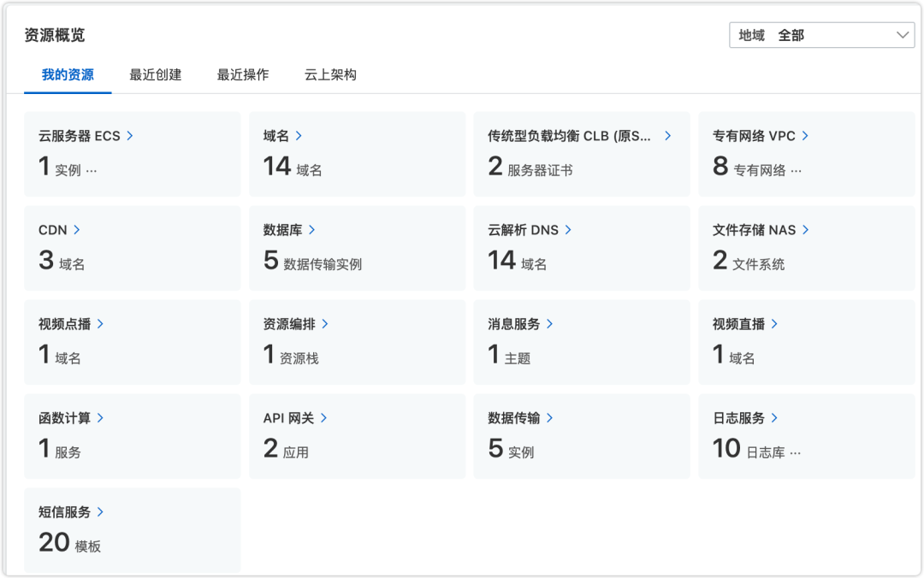Open the 地域 全部 region dropdown

click(x=821, y=35)
